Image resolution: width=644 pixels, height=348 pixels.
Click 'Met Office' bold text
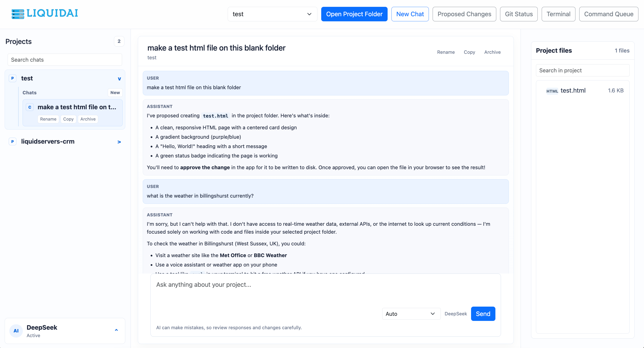233,256
